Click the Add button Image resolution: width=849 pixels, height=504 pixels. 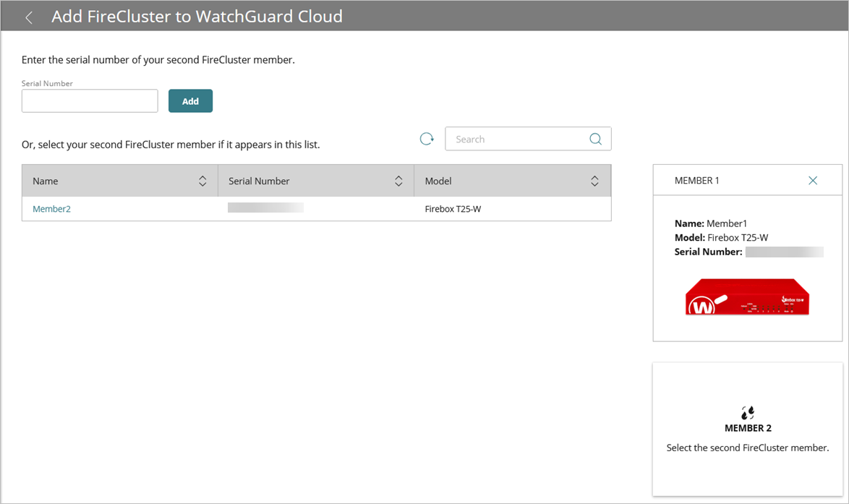(x=190, y=101)
